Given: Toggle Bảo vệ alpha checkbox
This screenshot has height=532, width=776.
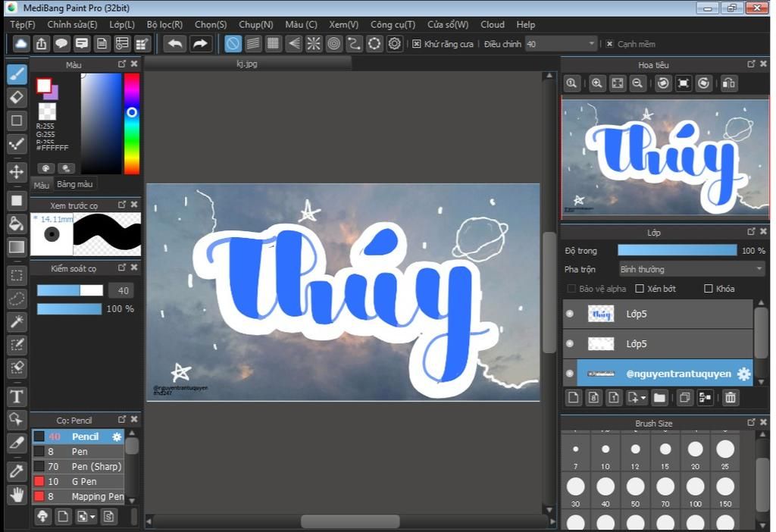Looking at the screenshot, I should (x=571, y=289).
